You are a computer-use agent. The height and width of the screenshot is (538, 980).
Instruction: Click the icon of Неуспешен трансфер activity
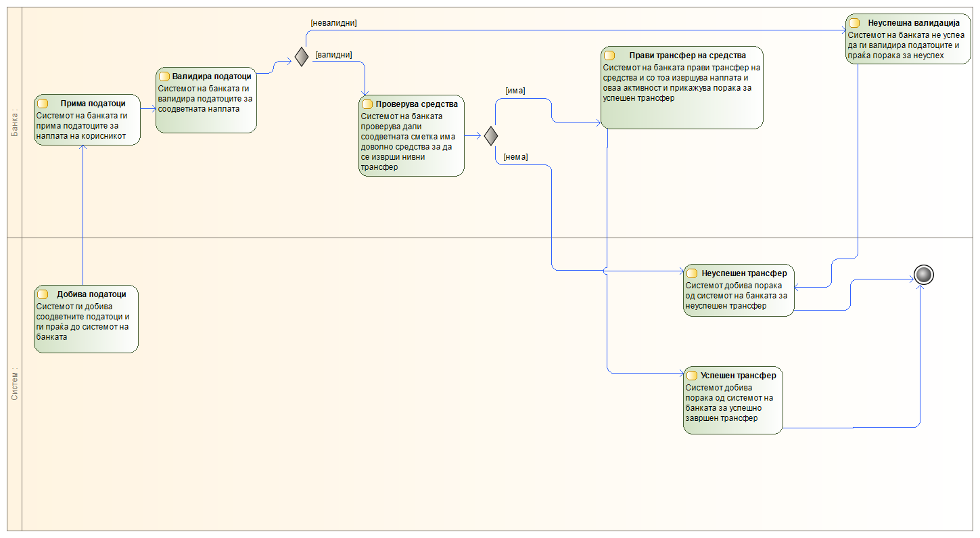coord(692,273)
